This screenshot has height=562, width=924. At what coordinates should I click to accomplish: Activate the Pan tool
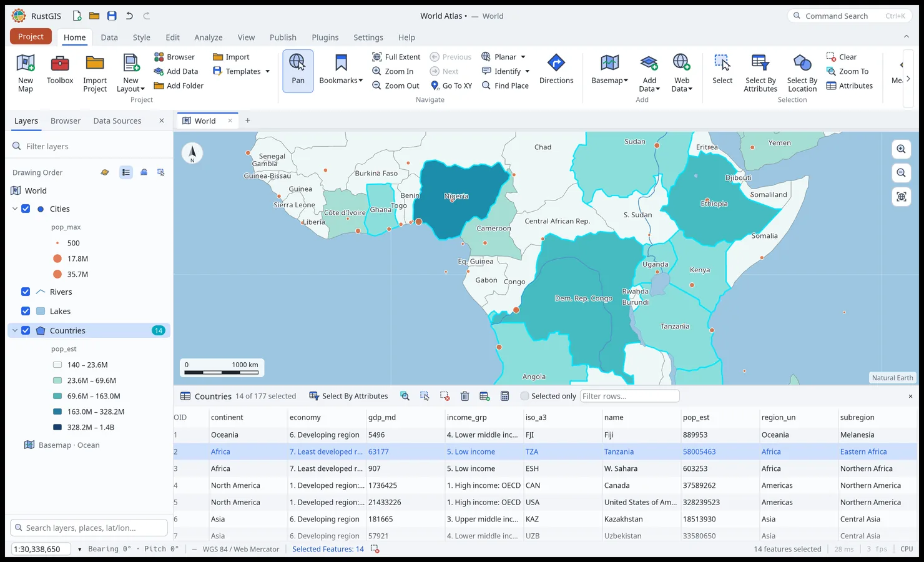(x=298, y=71)
